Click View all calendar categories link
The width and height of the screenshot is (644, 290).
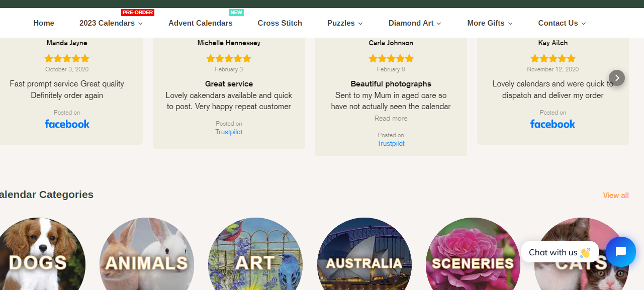(616, 196)
